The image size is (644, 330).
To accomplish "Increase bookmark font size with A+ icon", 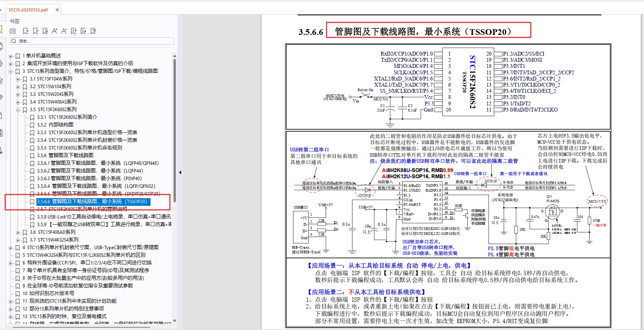I will [x=54, y=31].
